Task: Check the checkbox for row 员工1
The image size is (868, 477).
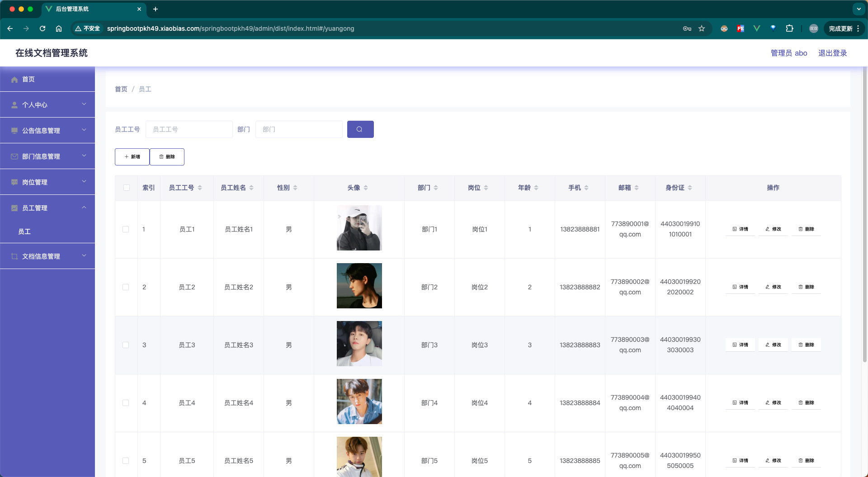Action: pyautogui.click(x=126, y=229)
